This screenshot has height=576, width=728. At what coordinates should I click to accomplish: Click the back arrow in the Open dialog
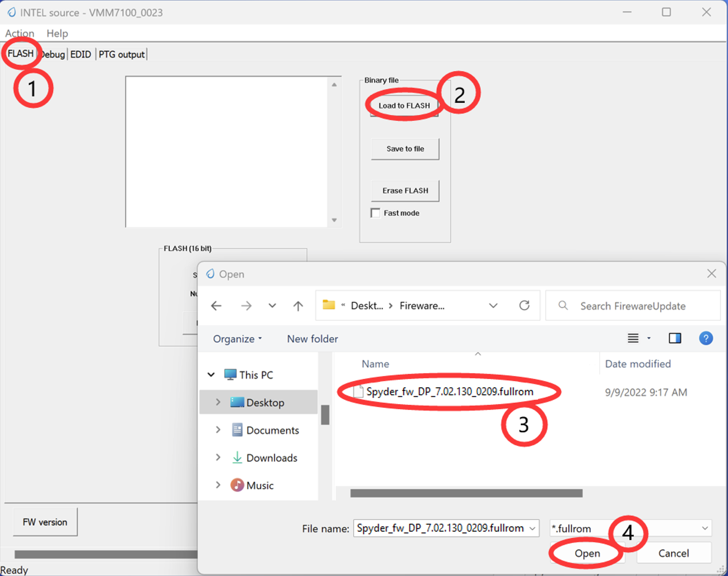click(216, 306)
